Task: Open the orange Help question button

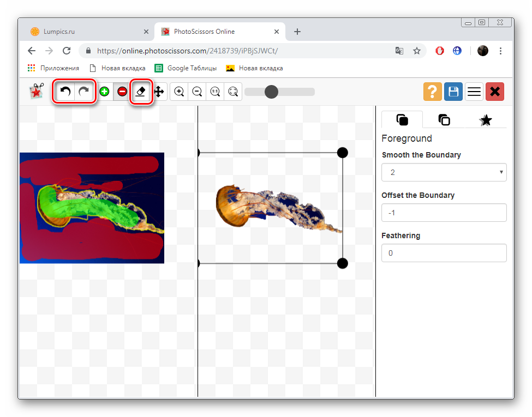Action: [432, 92]
